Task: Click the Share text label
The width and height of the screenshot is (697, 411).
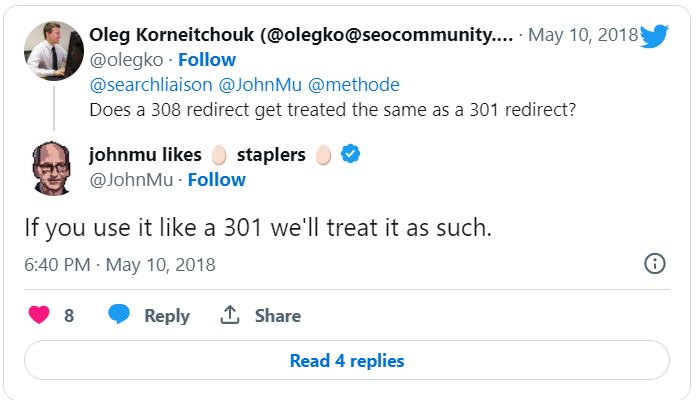Action: tap(277, 315)
